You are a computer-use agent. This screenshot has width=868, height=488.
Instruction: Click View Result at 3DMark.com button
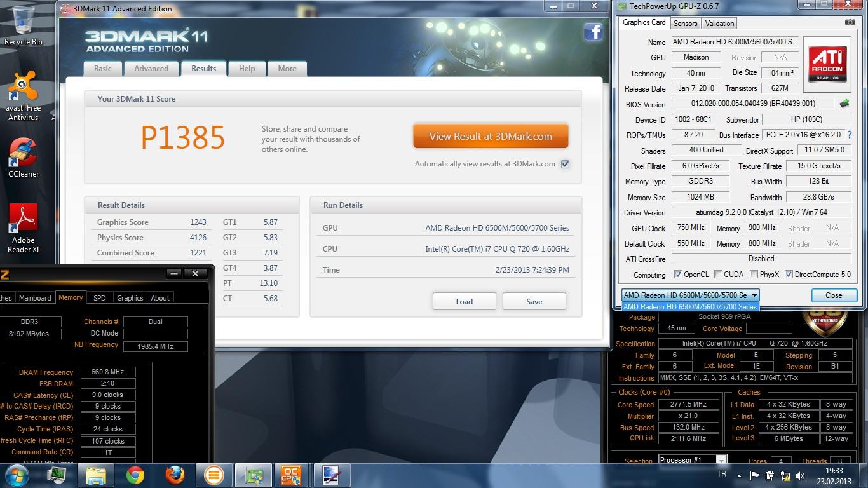pyautogui.click(x=491, y=136)
